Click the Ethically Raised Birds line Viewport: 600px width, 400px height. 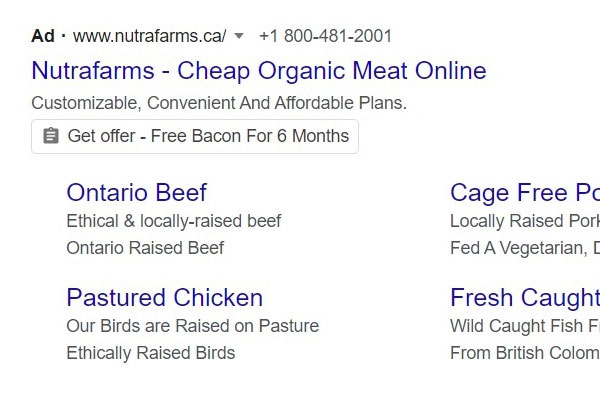click(x=150, y=353)
